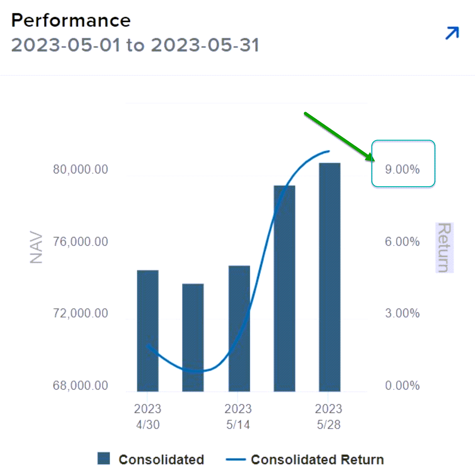Click the Return axis title
This screenshot has width=475, height=476.
(445, 247)
